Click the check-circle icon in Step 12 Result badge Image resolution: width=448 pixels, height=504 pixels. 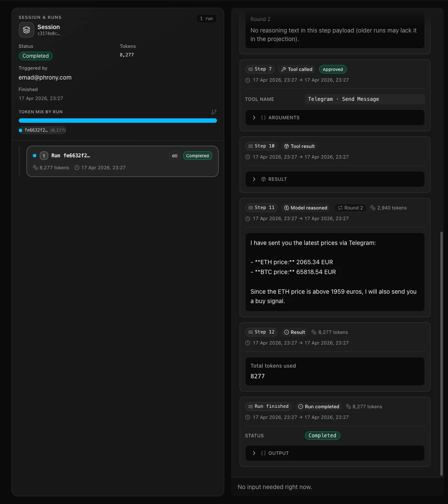287,332
